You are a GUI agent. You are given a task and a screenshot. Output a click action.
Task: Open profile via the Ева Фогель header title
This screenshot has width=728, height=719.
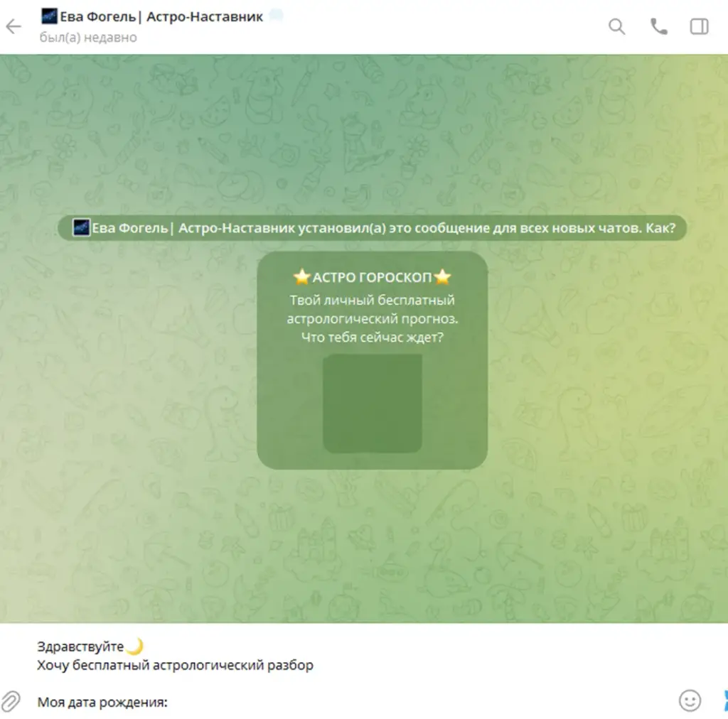pos(161,17)
